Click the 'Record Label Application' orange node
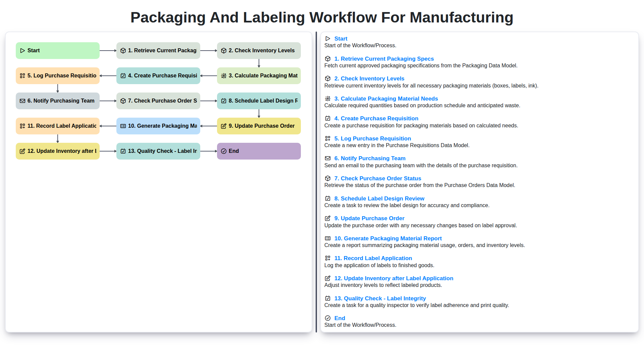Image resolution: width=644 pixels, height=362 pixels. pyautogui.click(x=57, y=126)
